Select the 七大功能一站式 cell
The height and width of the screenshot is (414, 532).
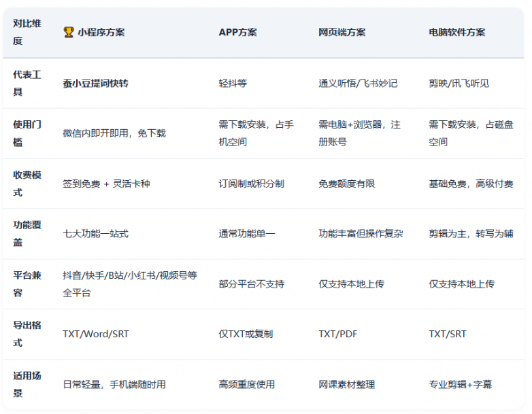point(95,234)
